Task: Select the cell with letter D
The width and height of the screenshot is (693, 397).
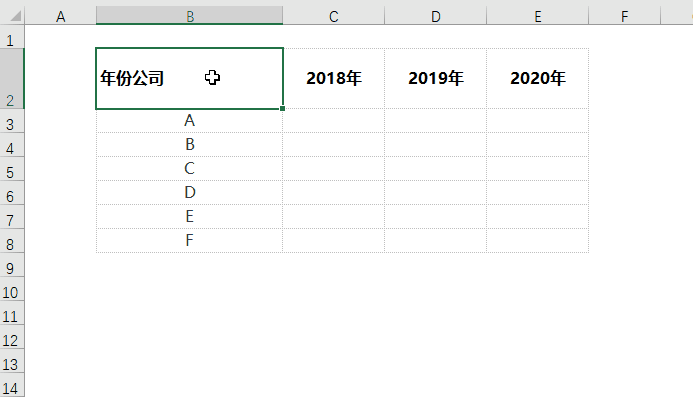Action: (190, 193)
